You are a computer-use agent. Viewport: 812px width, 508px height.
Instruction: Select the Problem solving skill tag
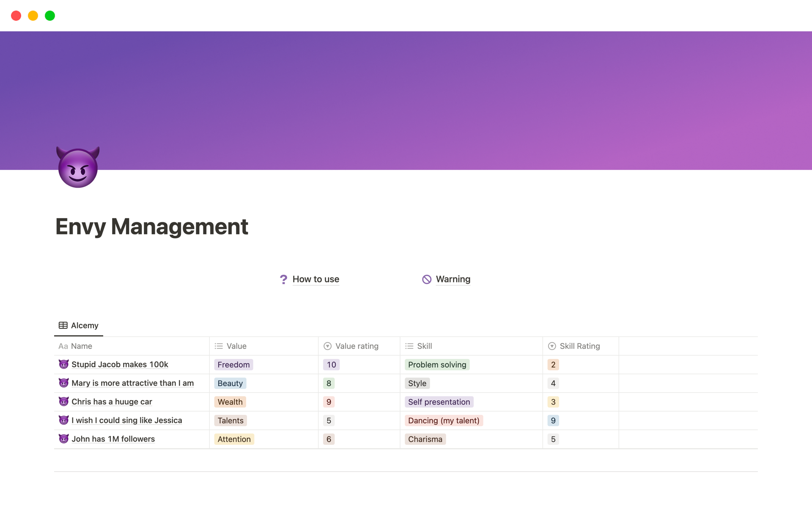437,364
